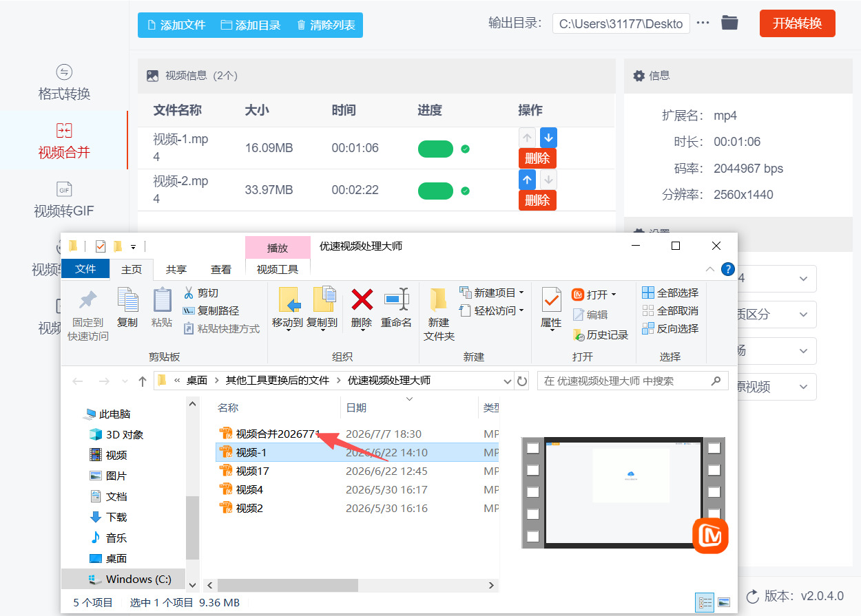Click the red 删除 X icon in ribbon

tap(362, 299)
